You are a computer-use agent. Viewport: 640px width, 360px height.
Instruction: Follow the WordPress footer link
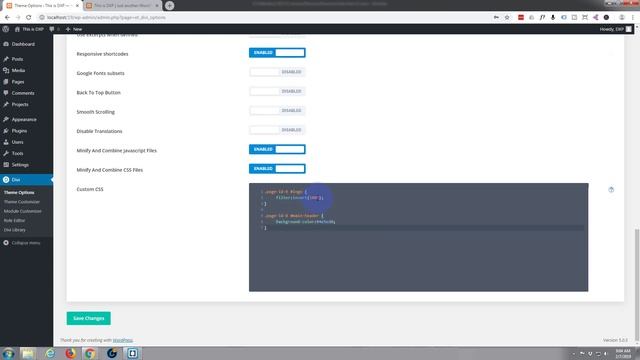coord(122,340)
